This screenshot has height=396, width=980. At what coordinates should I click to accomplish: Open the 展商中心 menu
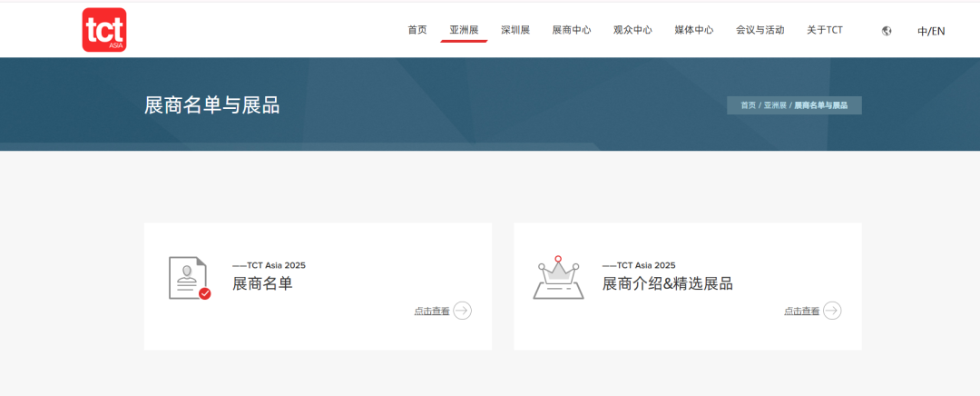572,30
